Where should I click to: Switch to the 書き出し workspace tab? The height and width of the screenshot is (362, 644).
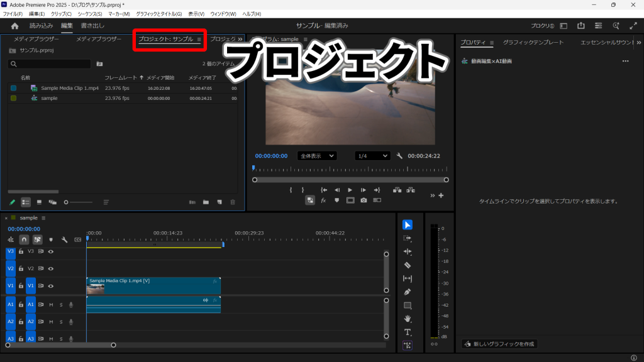point(92,26)
